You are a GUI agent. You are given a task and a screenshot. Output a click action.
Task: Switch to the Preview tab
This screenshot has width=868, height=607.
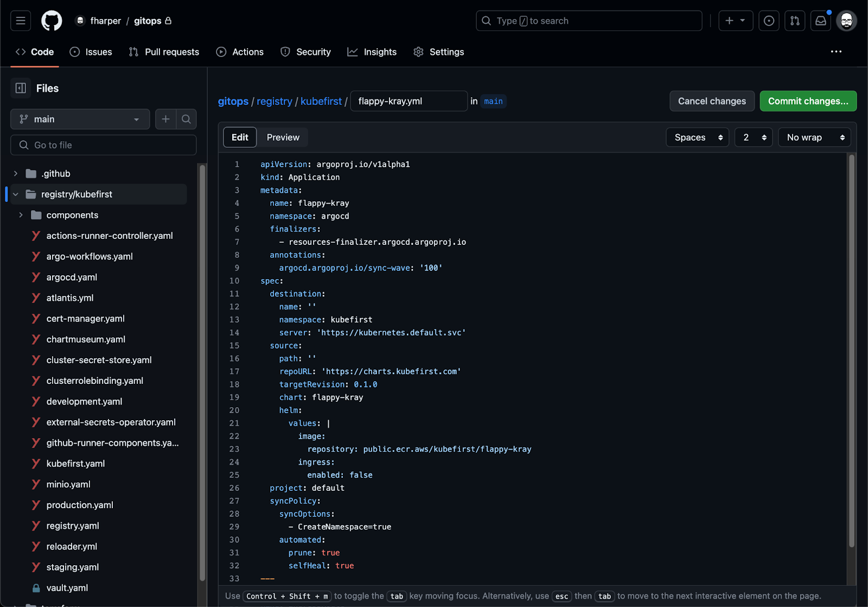283,137
